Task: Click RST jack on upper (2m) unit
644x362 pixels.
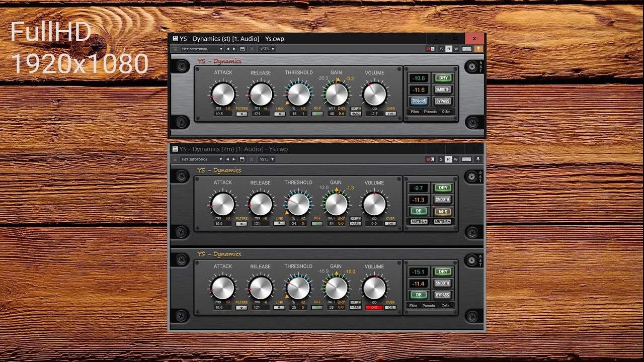Action: coord(472,176)
